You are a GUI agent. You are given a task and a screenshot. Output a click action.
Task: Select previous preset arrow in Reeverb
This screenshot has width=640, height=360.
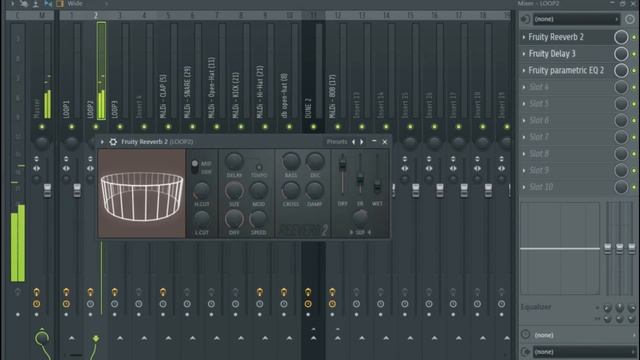click(x=353, y=142)
